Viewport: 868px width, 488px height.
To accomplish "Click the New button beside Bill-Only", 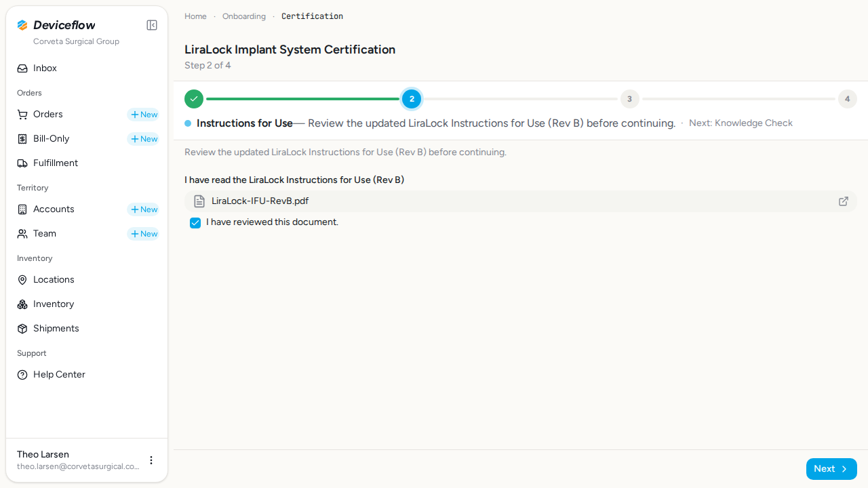I will [143, 139].
